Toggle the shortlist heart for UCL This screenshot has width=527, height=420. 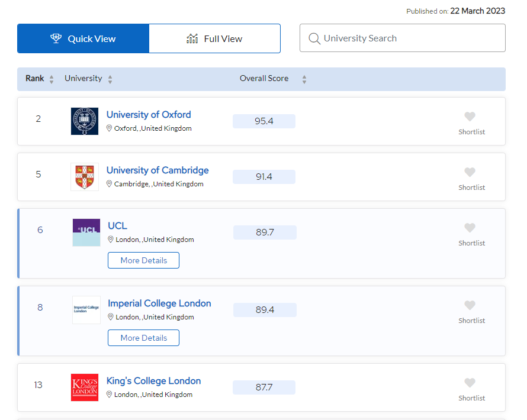(470, 228)
